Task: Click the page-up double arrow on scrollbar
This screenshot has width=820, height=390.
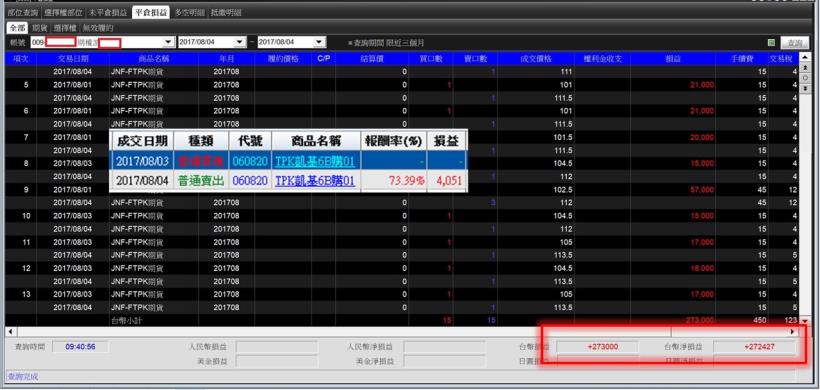Action: click(804, 68)
